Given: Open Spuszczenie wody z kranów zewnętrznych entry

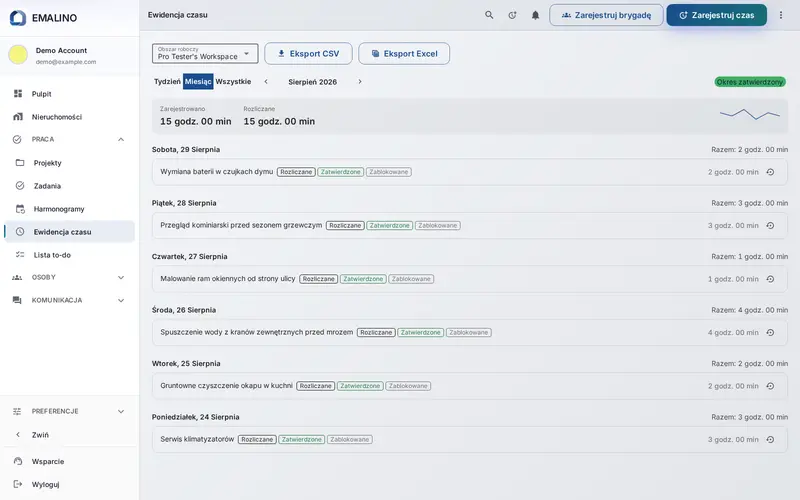Looking at the screenshot, I should [x=469, y=333].
